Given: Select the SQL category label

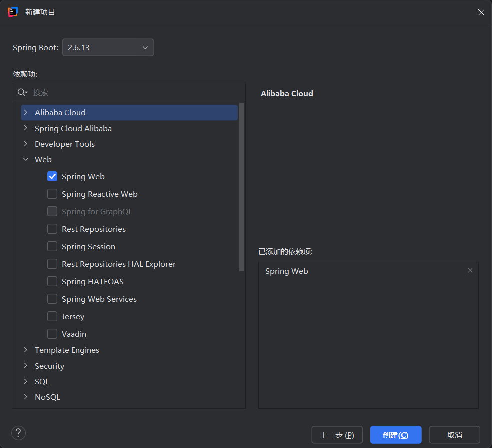Looking at the screenshot, I should 42,382.
